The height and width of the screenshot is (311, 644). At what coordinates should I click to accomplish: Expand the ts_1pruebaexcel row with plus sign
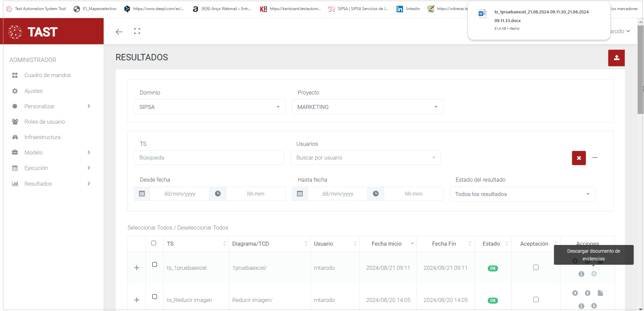(x=137, y=268)
